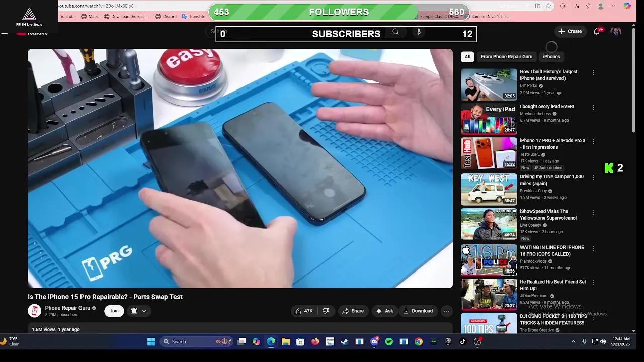Open Task View on the taskbar
Image resolution: width=644 pixels, height=362 pixels.
[x=242, y=342]
